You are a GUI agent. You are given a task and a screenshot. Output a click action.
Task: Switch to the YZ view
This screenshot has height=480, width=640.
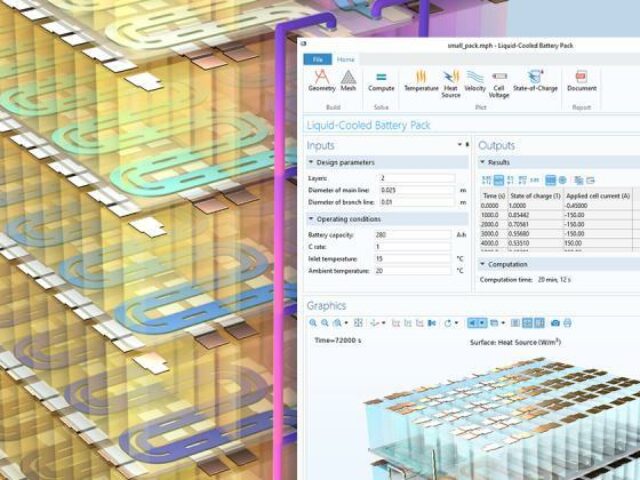coord(407,323)
